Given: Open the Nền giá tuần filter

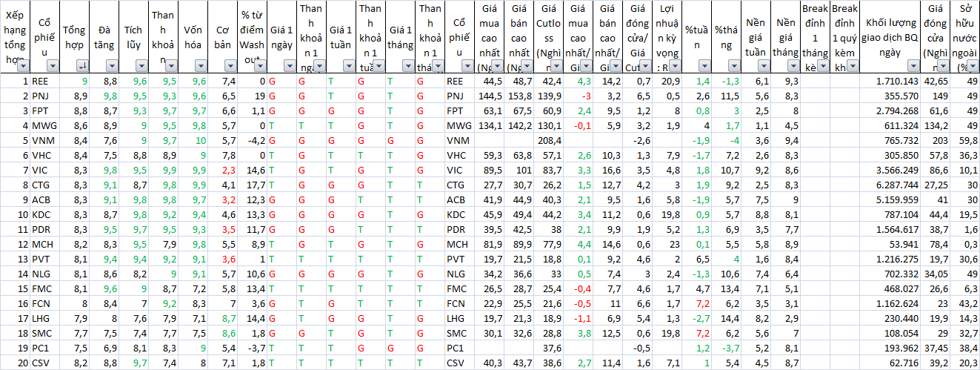Looking at the screenshot, I should click(x=764, y=67).
